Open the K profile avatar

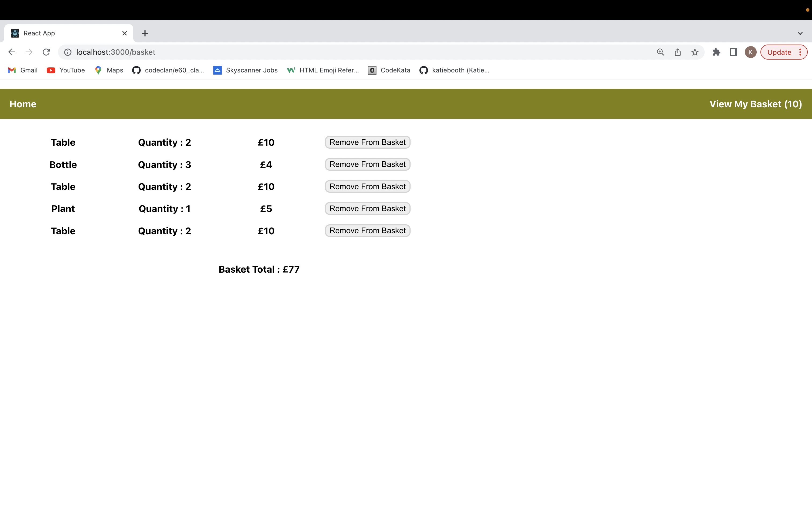point(751,52)
